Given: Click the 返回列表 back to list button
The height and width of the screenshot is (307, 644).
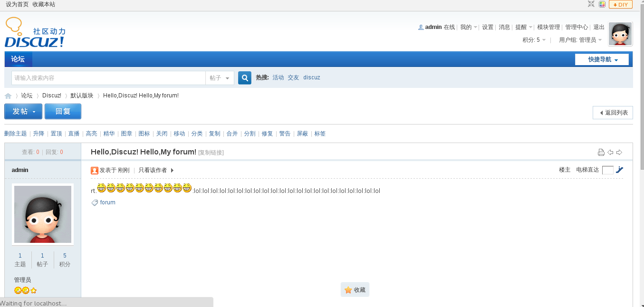Looking at the screenshot, I should (x=613, y=113).
